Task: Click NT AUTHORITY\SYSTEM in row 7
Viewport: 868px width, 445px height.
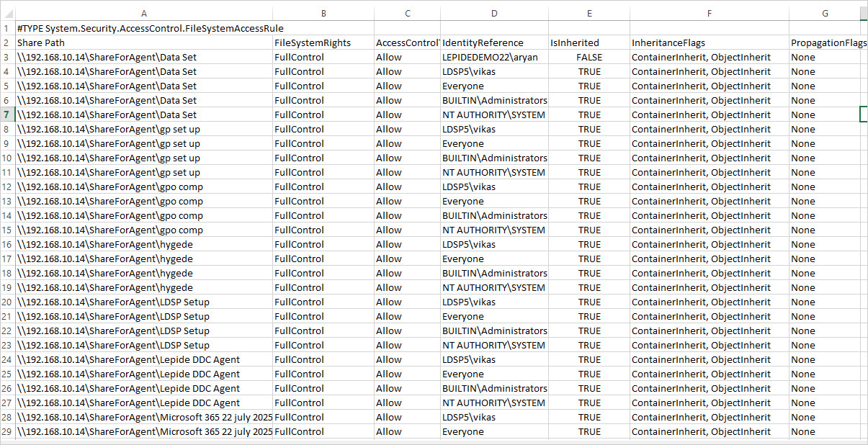Action: tap(494, 114)
